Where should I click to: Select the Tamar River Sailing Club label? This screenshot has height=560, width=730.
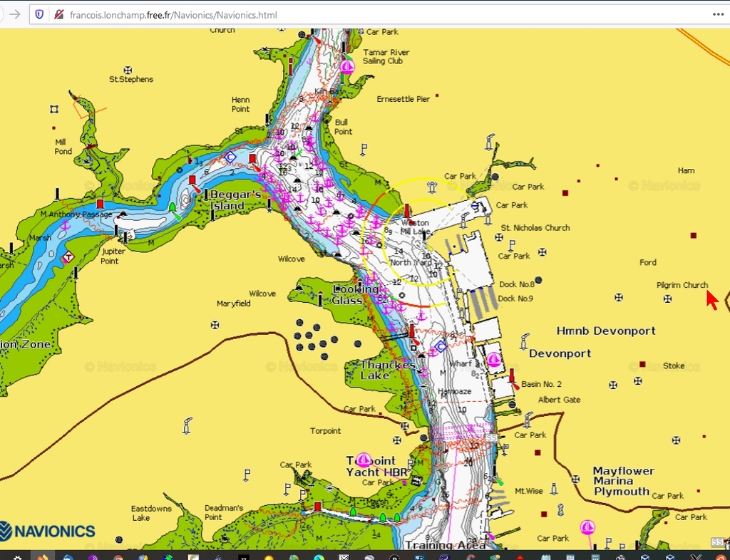point(386,57)
